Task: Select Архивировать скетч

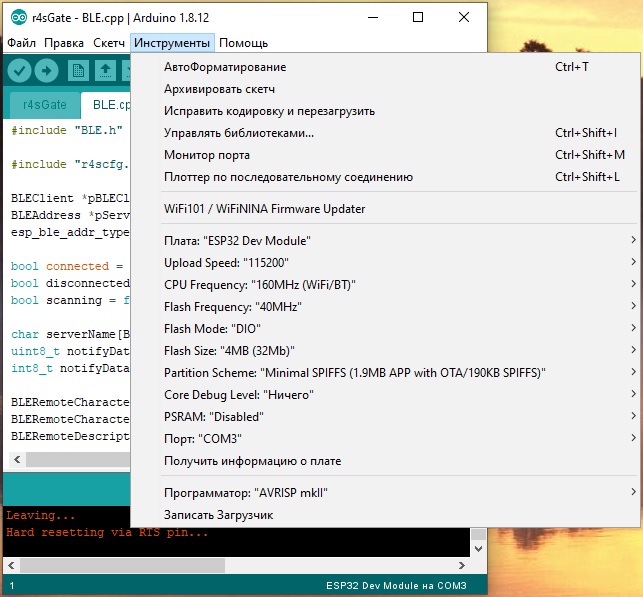Action: pyautogui.click(x=385, y=89)
